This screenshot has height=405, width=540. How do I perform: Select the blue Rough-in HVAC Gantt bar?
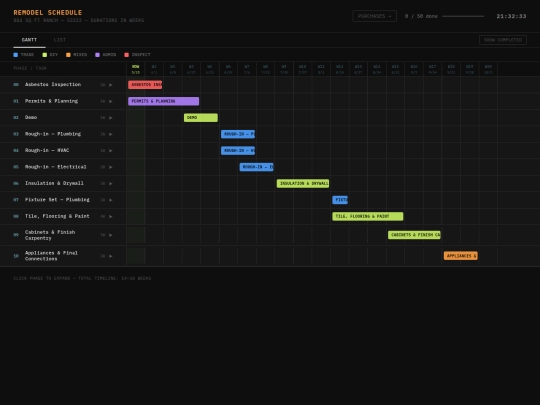pyautogui.click(x=238, y=150)
